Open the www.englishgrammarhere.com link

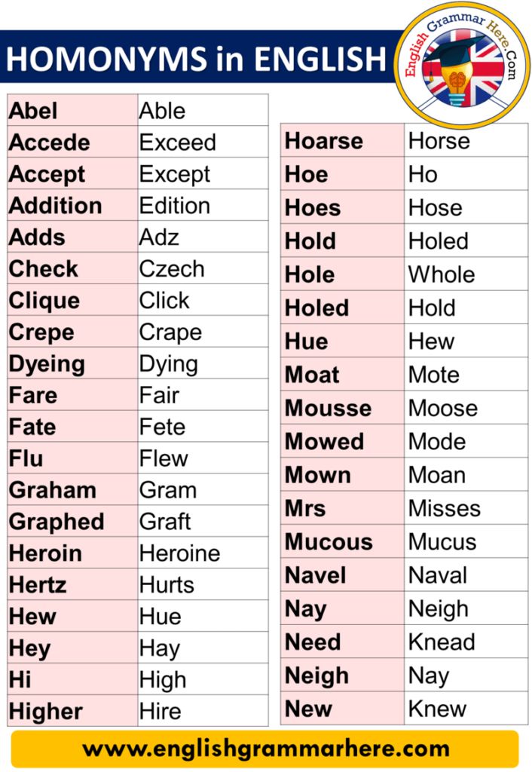[266, 749]
